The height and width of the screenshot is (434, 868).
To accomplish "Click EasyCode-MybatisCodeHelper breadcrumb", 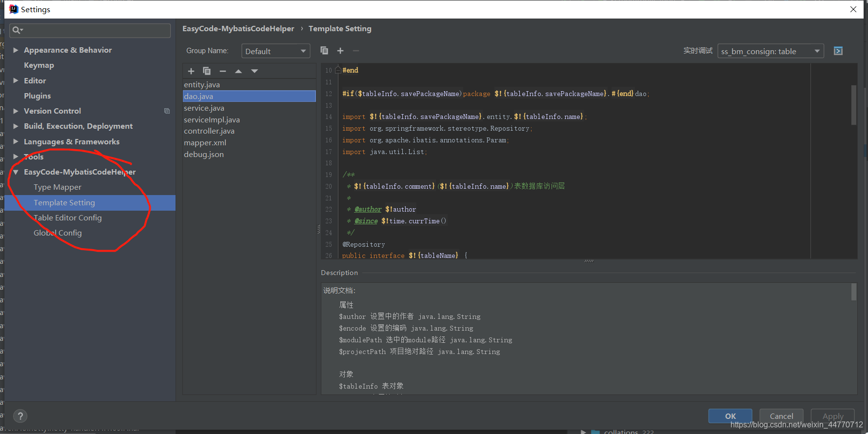I will click(x=238, y=29).
